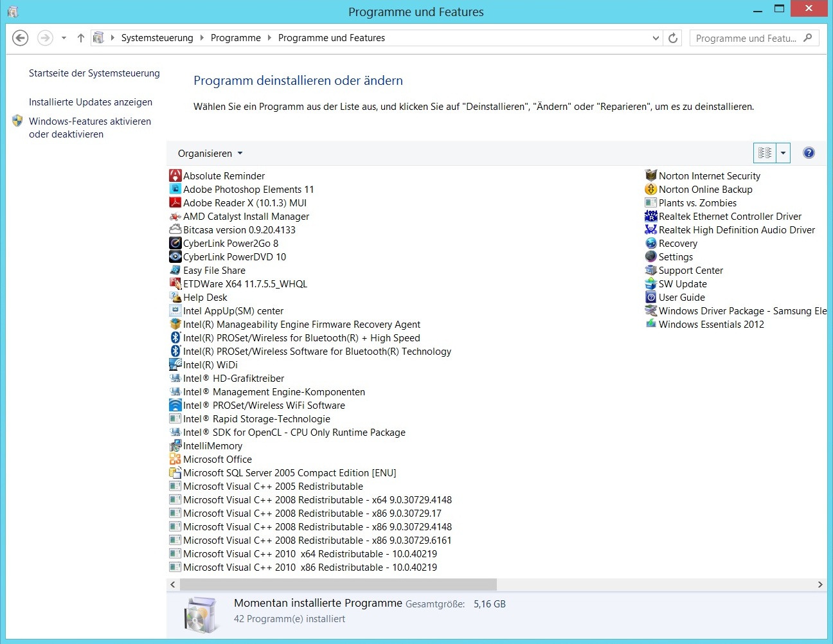
Task: Click the horizontal scrollbar thumb
Action: pyautogui.click(x=338, y=584)
